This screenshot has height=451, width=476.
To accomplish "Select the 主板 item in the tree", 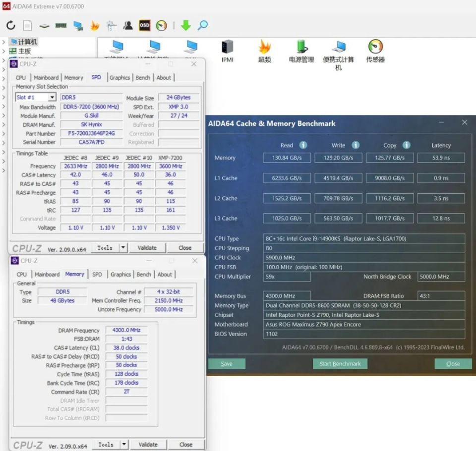I will click(21, 51).
